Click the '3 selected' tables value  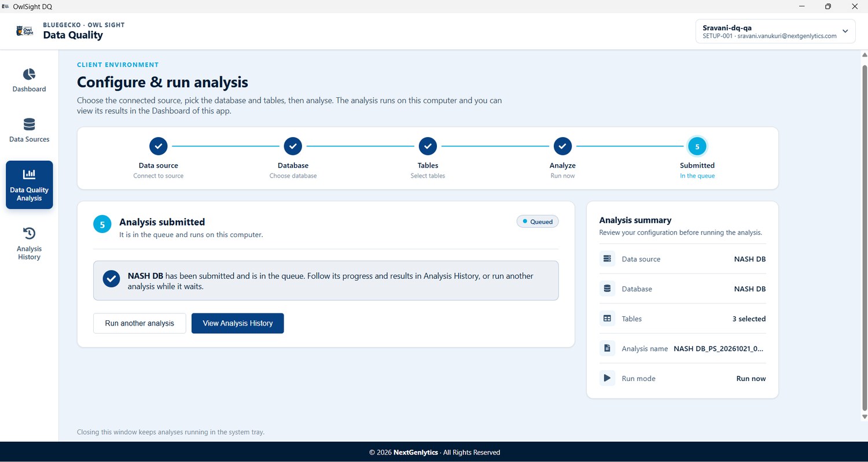[x=749, y=319]
